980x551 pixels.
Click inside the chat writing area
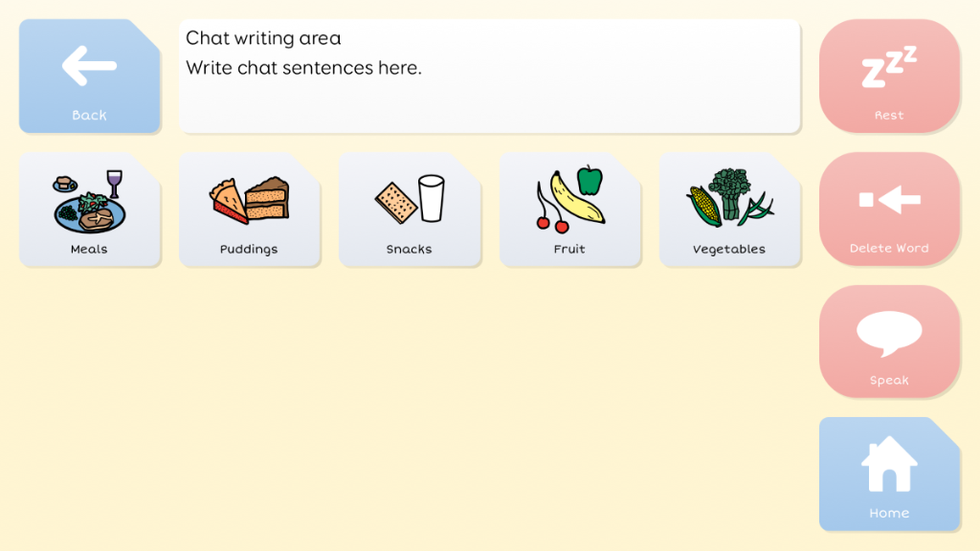(x=489, y=76)
